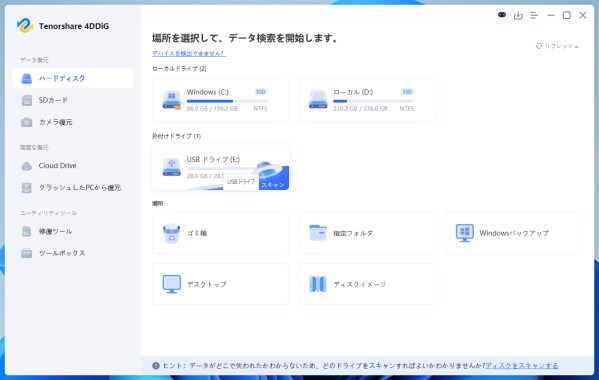Minimize the 4DDiG window
The image size is (599, 380).
coord(550,15)
